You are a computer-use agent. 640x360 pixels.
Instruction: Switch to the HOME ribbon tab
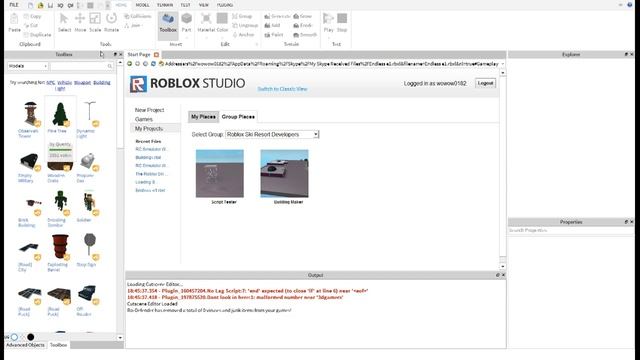pos(121,5)
